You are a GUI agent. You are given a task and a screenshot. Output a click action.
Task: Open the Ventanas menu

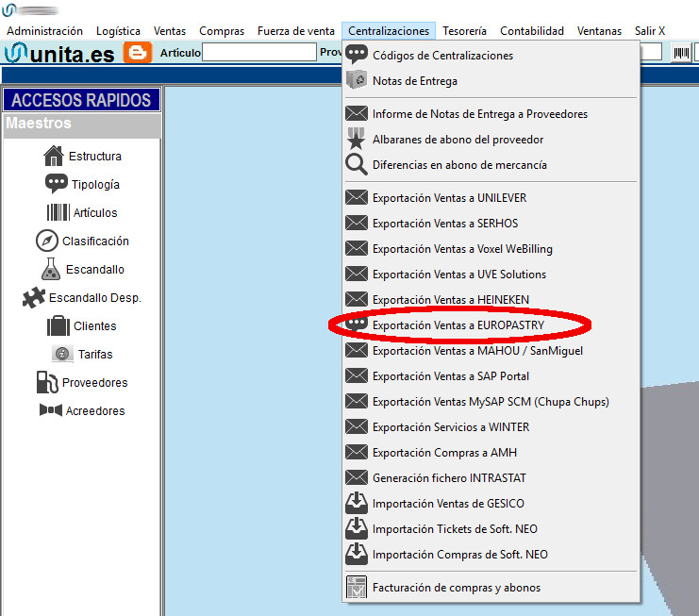599,31
